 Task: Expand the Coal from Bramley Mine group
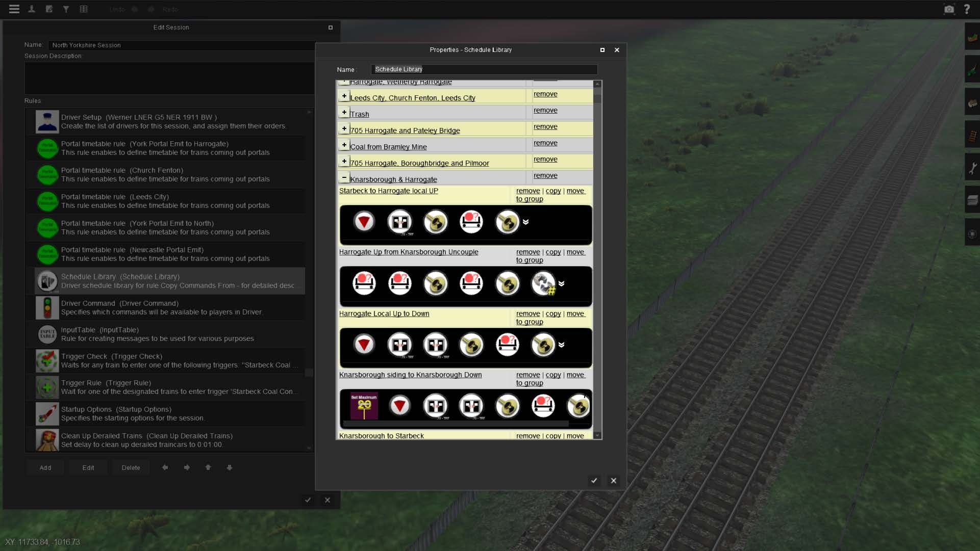pos(344,145)
